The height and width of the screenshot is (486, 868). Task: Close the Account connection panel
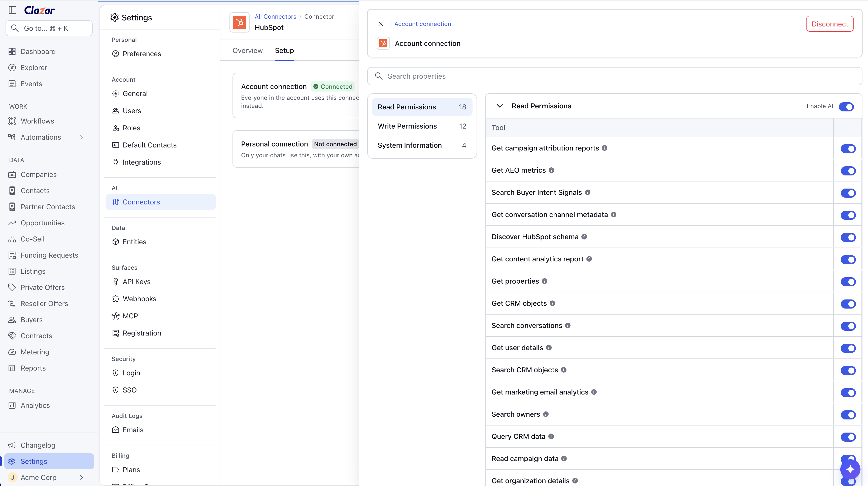381,24
